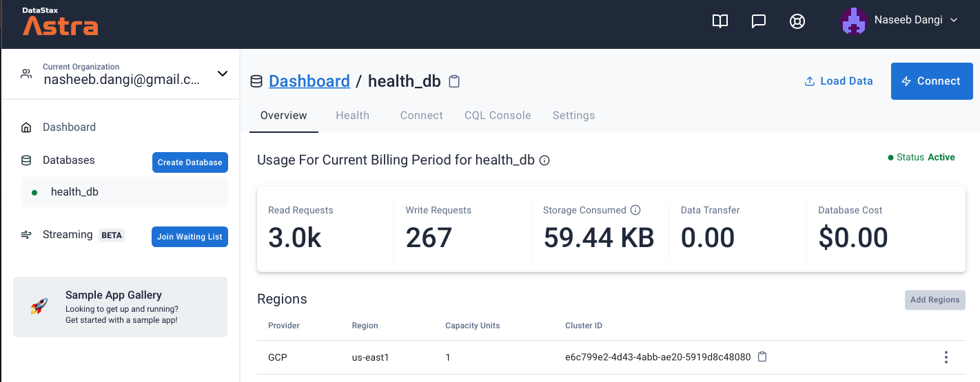Click the cluster ID e6c799e2 value
The height and width of the screenshot is (382, 980).
(658, 358)
